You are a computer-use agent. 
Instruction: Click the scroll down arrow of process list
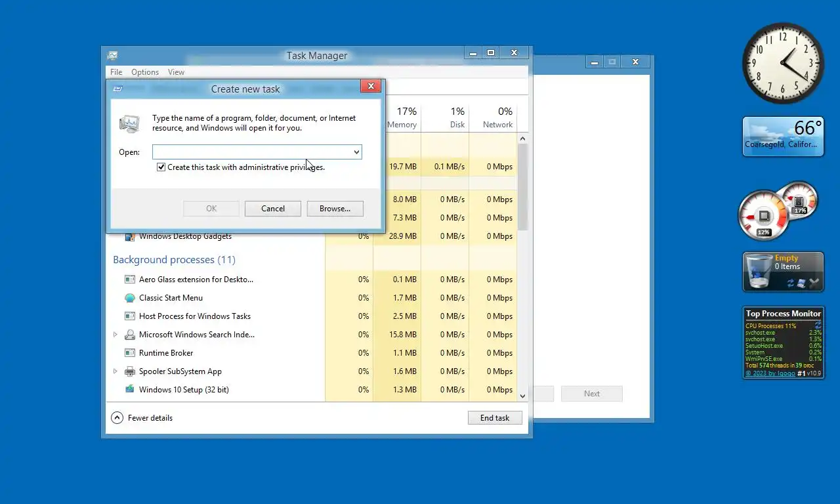pos(523,396)
